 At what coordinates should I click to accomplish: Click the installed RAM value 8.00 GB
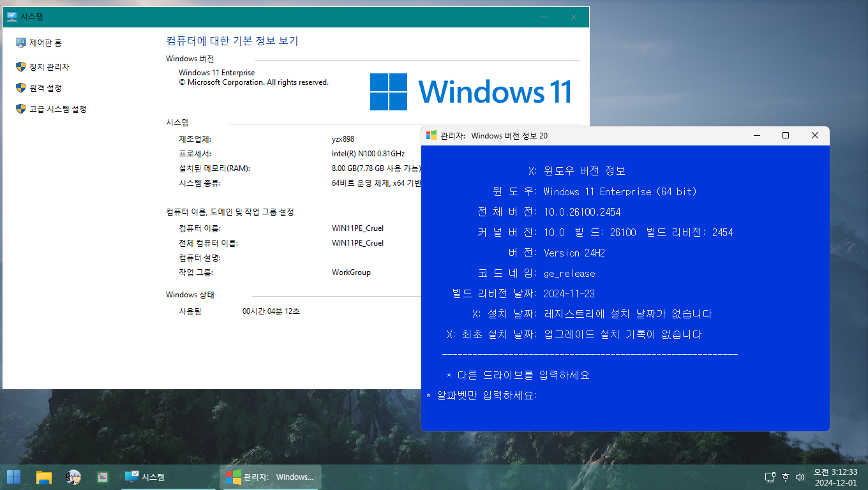point(377,168)
